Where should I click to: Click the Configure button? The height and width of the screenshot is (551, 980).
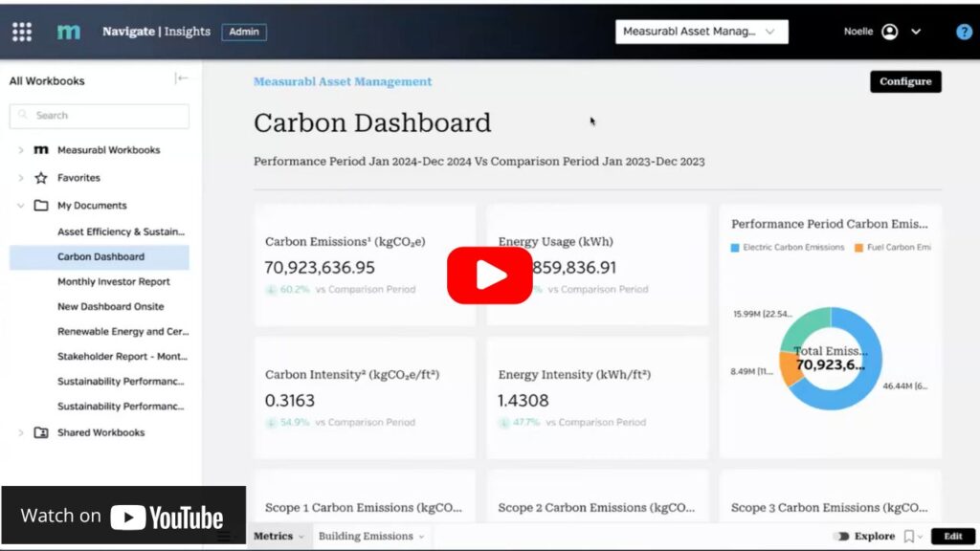905,81
